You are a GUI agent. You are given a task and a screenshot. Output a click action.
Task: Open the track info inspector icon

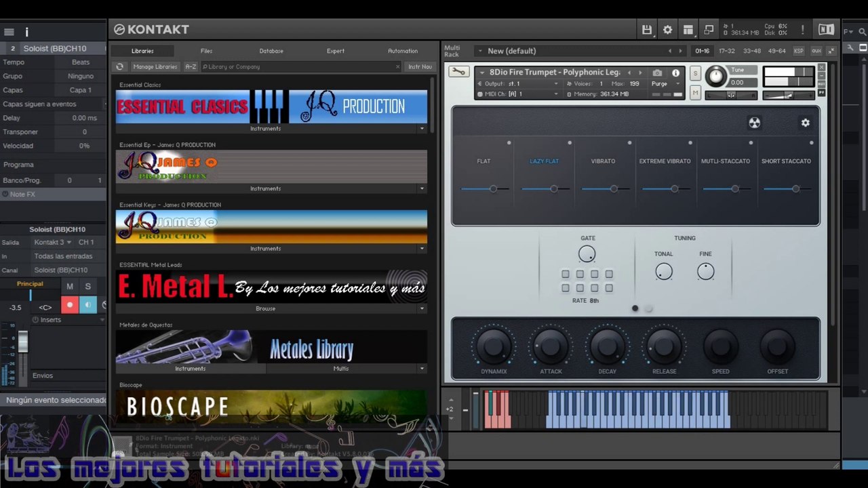[26, 32]
